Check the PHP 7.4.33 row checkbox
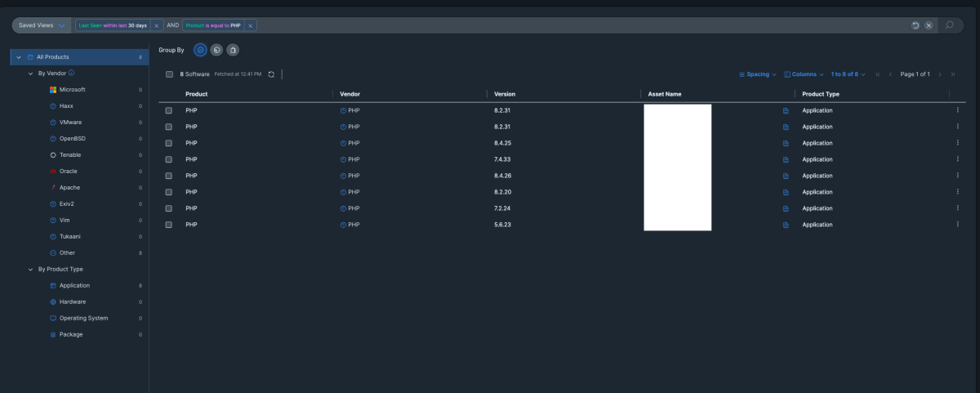Viewport: 980px width, 393px height. point(169,159)
